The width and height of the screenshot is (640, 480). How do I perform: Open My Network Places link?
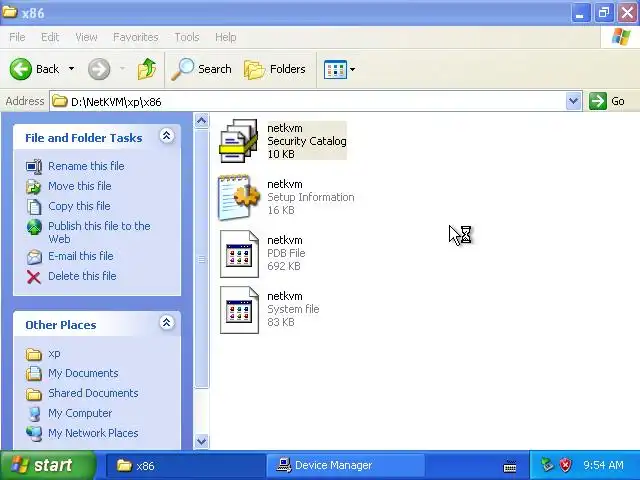tap(93, 433)
